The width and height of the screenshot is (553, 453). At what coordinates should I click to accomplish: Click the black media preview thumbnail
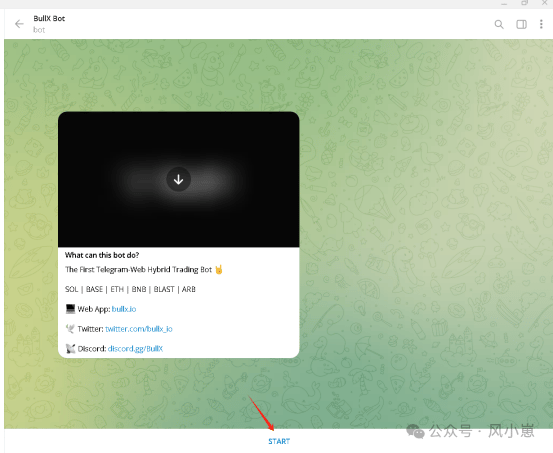(x=178, y=179)
